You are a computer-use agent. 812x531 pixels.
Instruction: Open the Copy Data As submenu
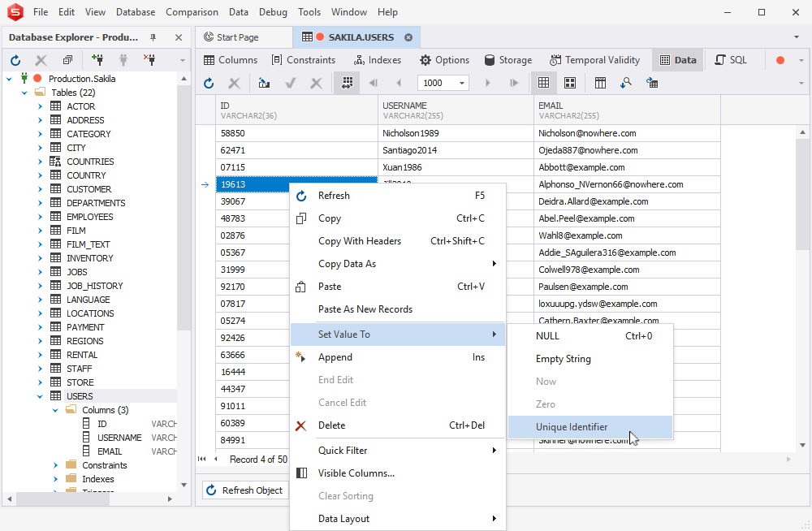pyautogui.click(x=397, y=264)
